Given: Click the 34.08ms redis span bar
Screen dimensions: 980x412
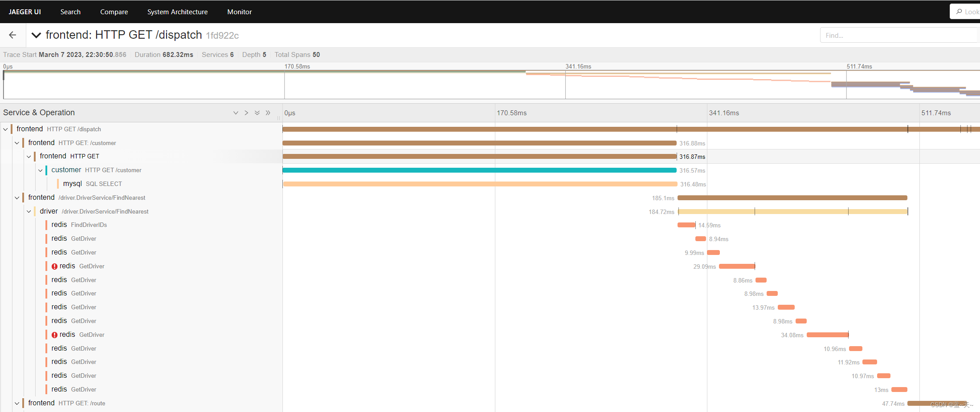Looking at the screenshot, I should [x=828, y=335].
